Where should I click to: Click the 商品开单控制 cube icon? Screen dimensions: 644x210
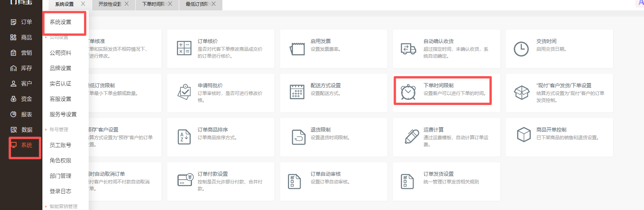(x=524, y=135)
